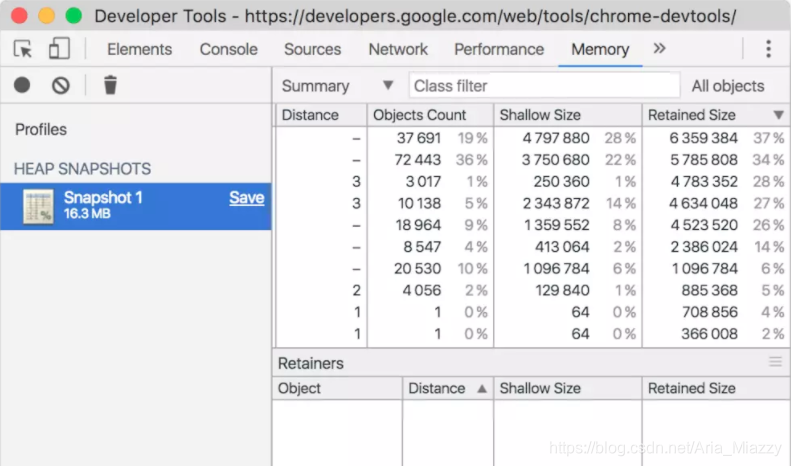
Task: Click the Retained Size descending sort arrow
Action: coord(778,115)
